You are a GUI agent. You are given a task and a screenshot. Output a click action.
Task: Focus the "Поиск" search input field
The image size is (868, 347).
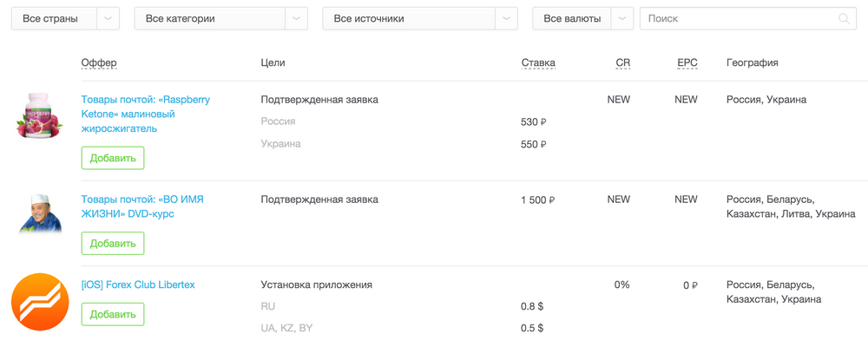point(738,18)
